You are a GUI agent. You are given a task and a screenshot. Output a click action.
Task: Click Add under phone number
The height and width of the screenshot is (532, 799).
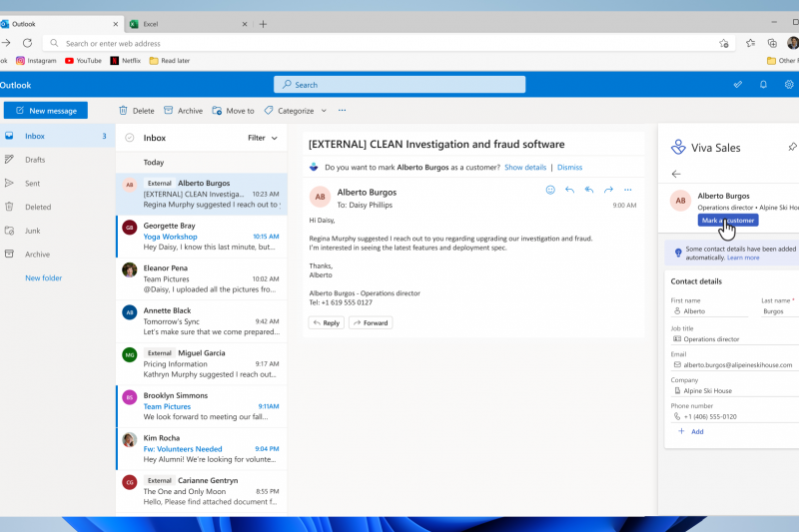[x=691, y=431]
